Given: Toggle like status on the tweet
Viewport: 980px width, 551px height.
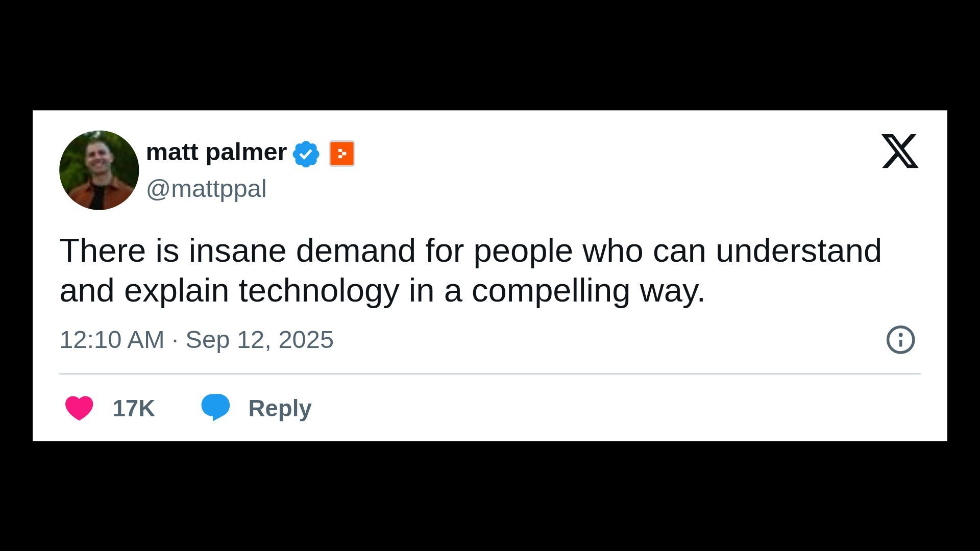Looking at the screenshot, I should 79,407.
